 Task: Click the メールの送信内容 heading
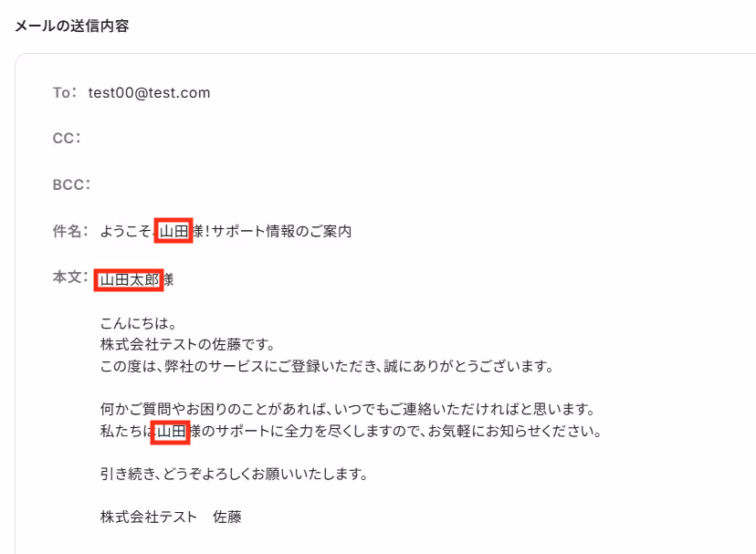pyautogui.click(x=72, y=26)
